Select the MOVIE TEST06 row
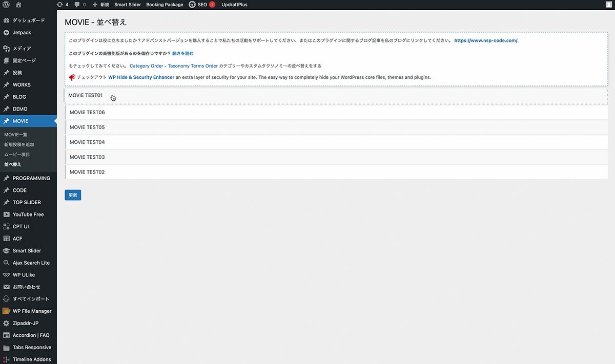 click(x=336, y=113)
